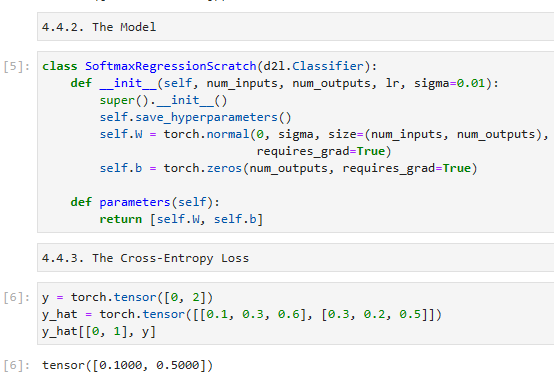Click the [5]: prompt of the class cell
Screen dimensions: 554x384
(17, 66)
